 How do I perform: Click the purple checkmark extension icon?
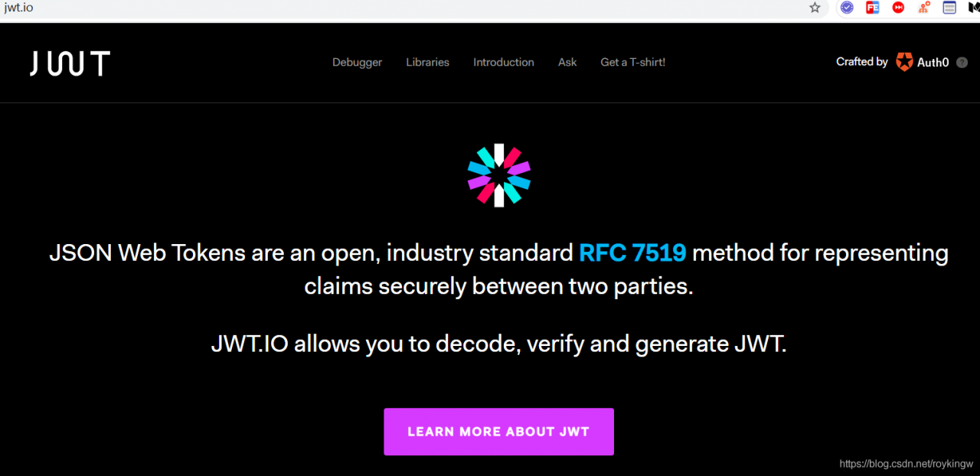click(x=847, y=8)
